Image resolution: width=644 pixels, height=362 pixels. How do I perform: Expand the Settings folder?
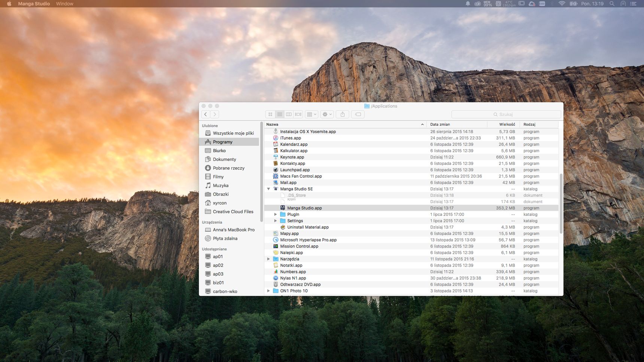[276, 221]
